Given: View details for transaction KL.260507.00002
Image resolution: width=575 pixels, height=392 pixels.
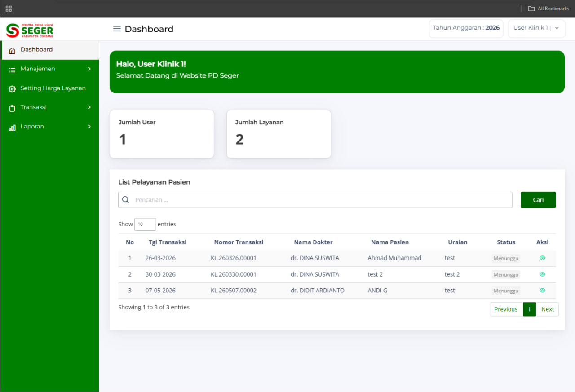Looking at the screenshot, I should [x=542, y=290].
